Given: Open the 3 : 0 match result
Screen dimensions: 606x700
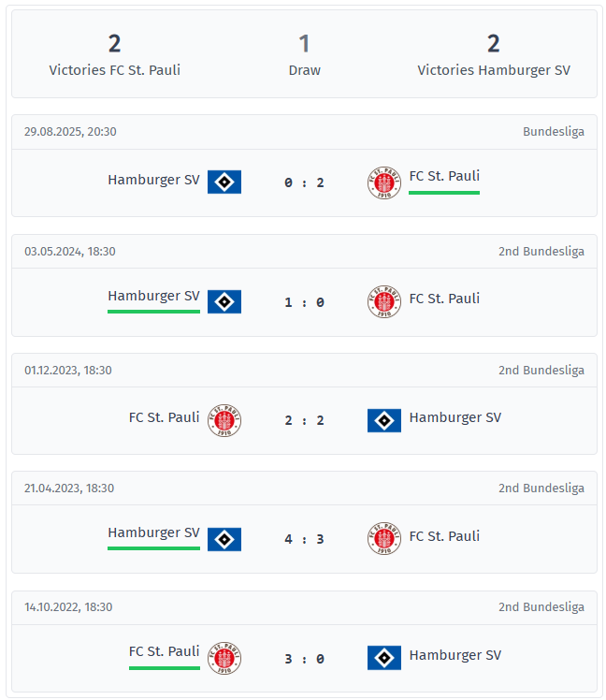Looking at the screenshot, I should (x=304, y=658).
